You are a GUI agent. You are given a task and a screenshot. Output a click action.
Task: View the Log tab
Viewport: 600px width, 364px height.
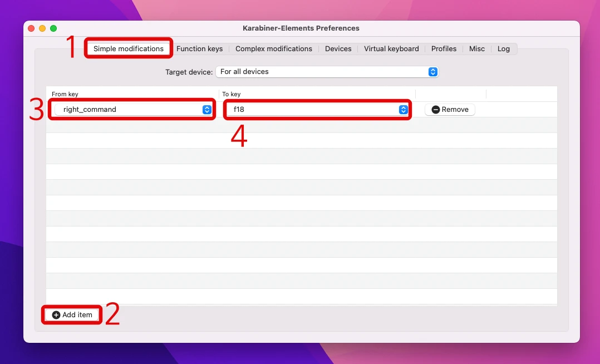point(503,48)
